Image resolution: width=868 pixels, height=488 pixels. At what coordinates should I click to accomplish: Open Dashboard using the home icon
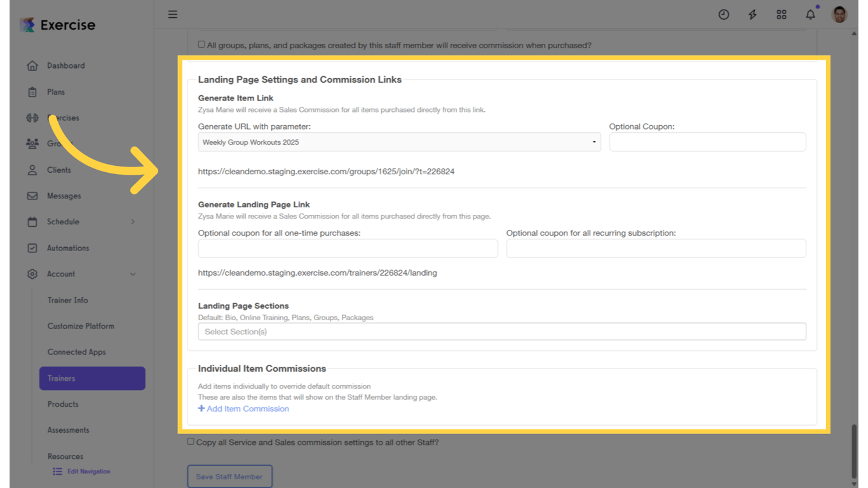tap(32, 65)
